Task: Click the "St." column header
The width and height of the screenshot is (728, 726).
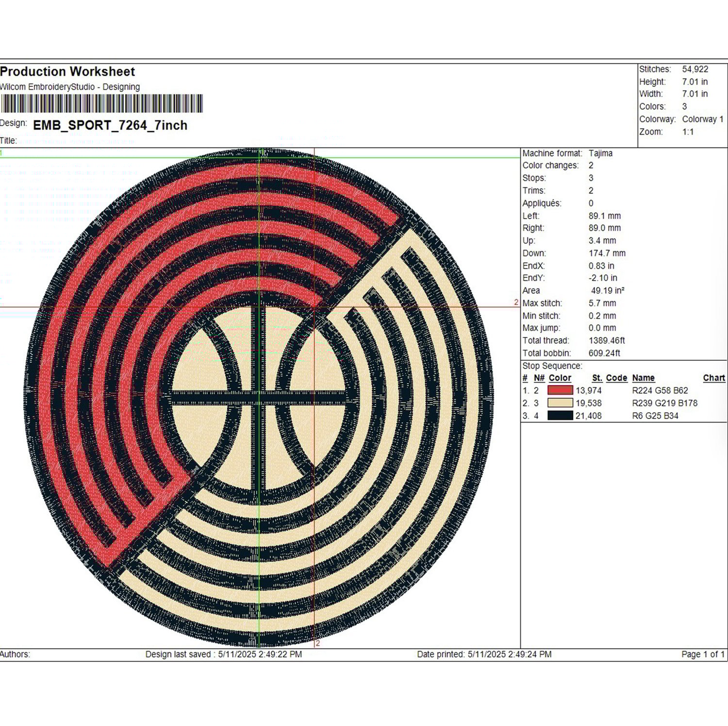Action: [597, 378]
